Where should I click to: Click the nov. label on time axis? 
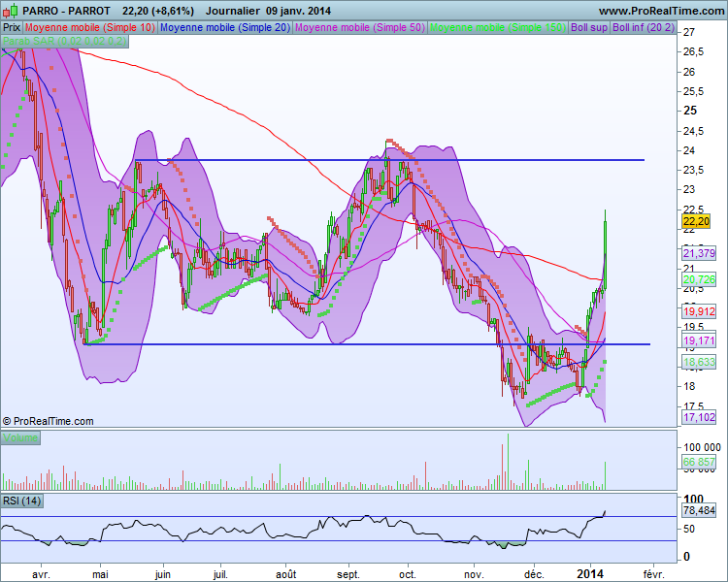point(474,574)
